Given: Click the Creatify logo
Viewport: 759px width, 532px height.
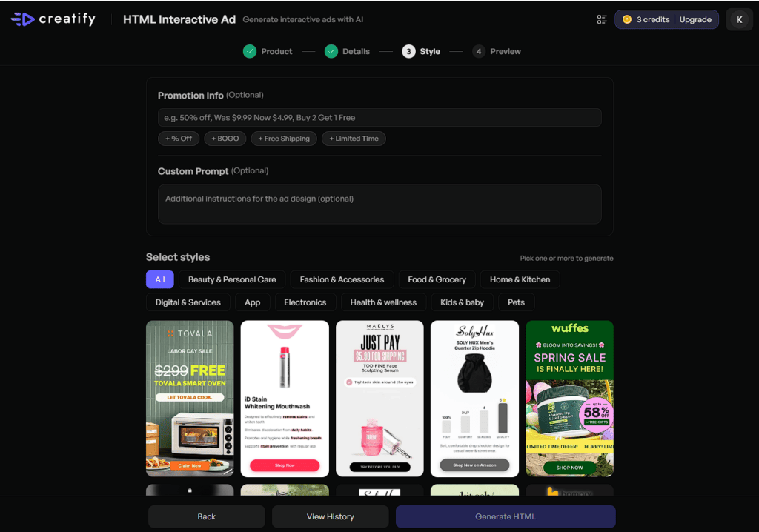Looking at the screenshot, I should tap(53, 19).
